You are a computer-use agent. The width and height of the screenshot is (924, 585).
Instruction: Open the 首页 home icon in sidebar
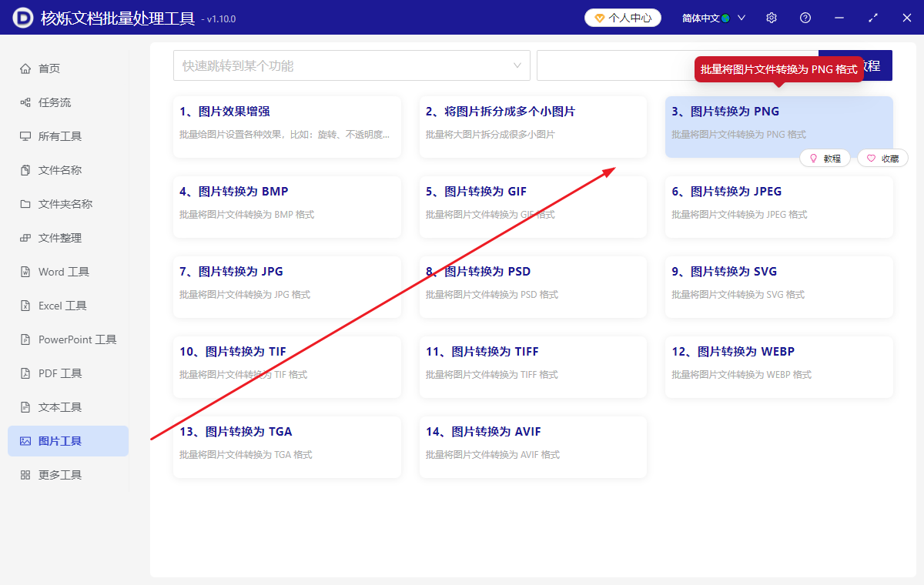[25, 69]
